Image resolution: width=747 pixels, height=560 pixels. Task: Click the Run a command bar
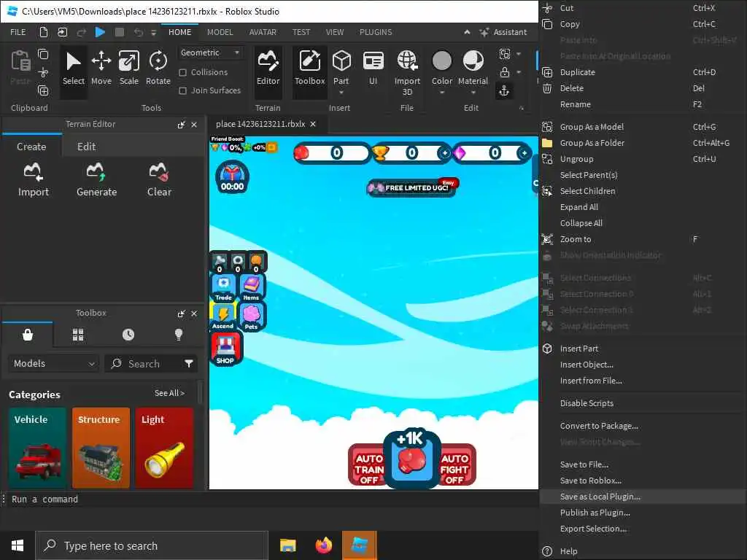click(x=269, y=499)
